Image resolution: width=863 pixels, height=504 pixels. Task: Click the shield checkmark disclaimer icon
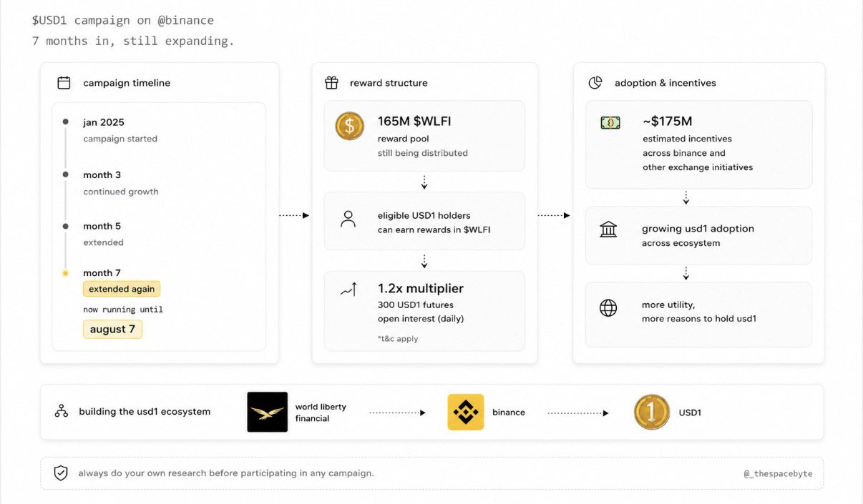pyautogui.click(x=62, y=473)
